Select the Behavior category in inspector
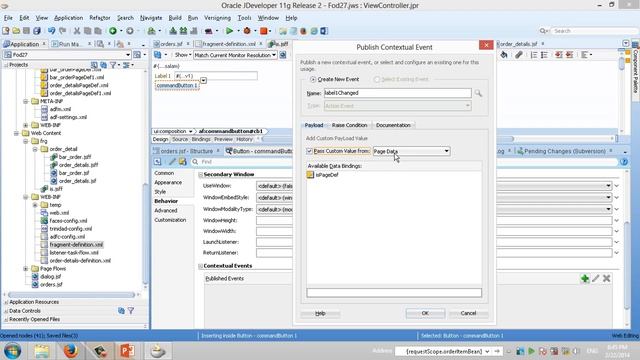Viewport: 640px width, 360px height. [x=166, y=201]
